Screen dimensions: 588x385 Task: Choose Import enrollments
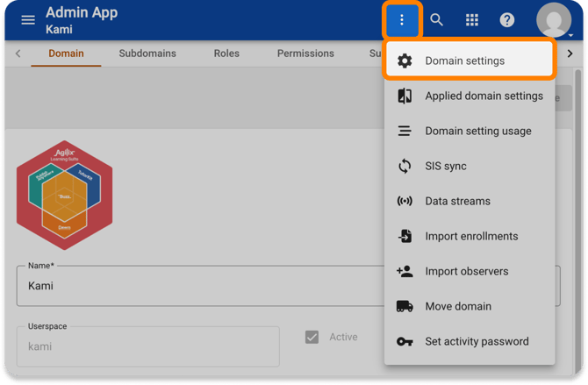tap(470, 236)
